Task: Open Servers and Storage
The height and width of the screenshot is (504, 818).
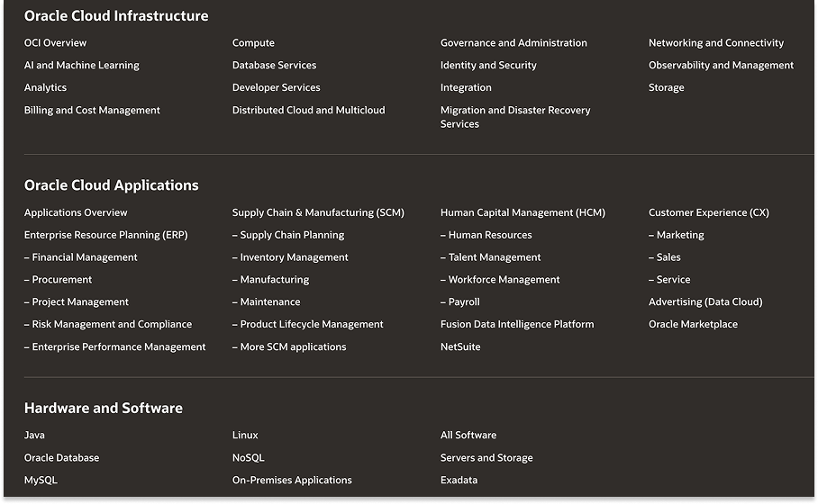Action: click(486, 457)
